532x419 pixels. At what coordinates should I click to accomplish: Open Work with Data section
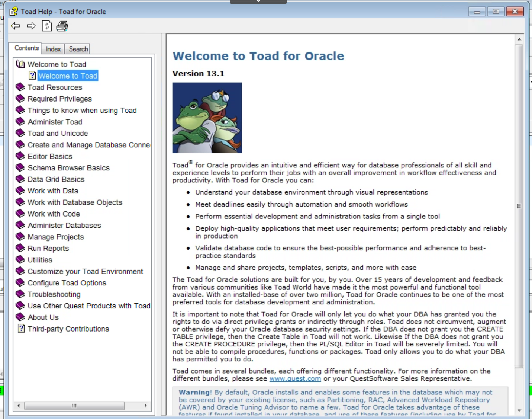[53, 191]
